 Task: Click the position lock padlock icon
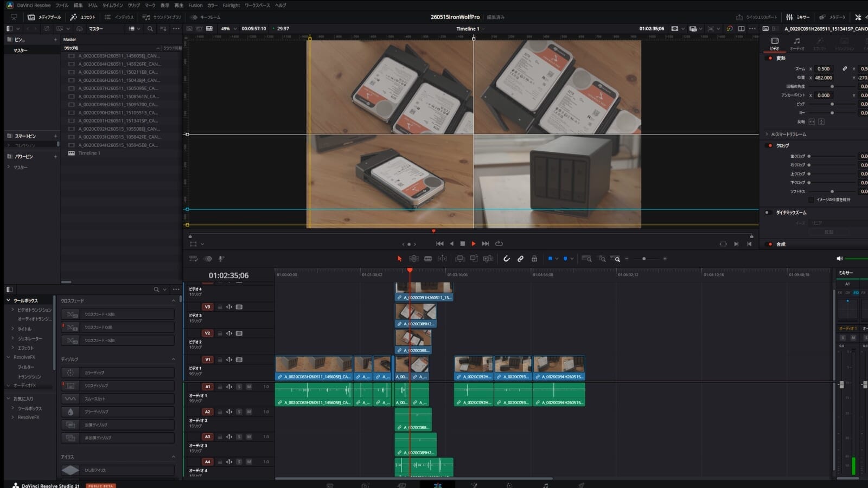534,259
